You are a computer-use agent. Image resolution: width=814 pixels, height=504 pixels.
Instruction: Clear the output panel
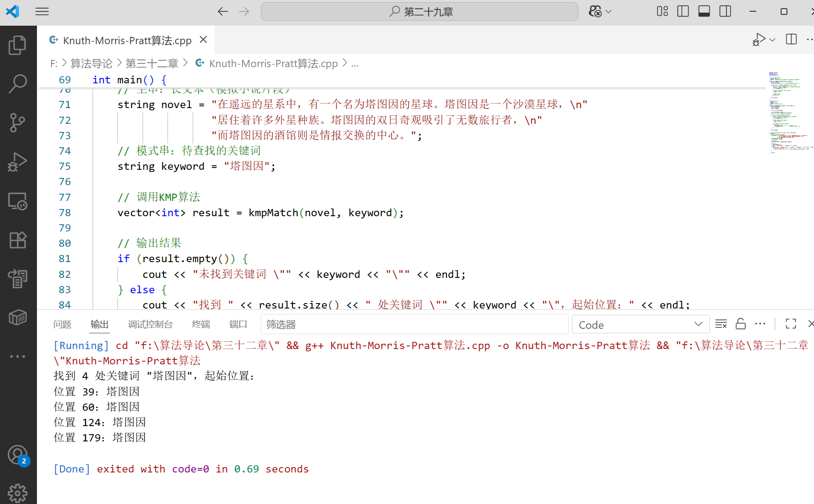721,324
